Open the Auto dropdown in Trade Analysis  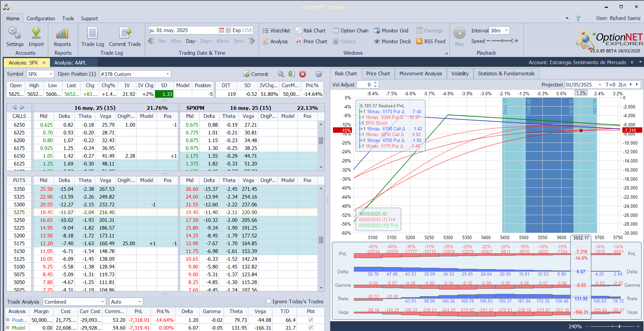139,302
